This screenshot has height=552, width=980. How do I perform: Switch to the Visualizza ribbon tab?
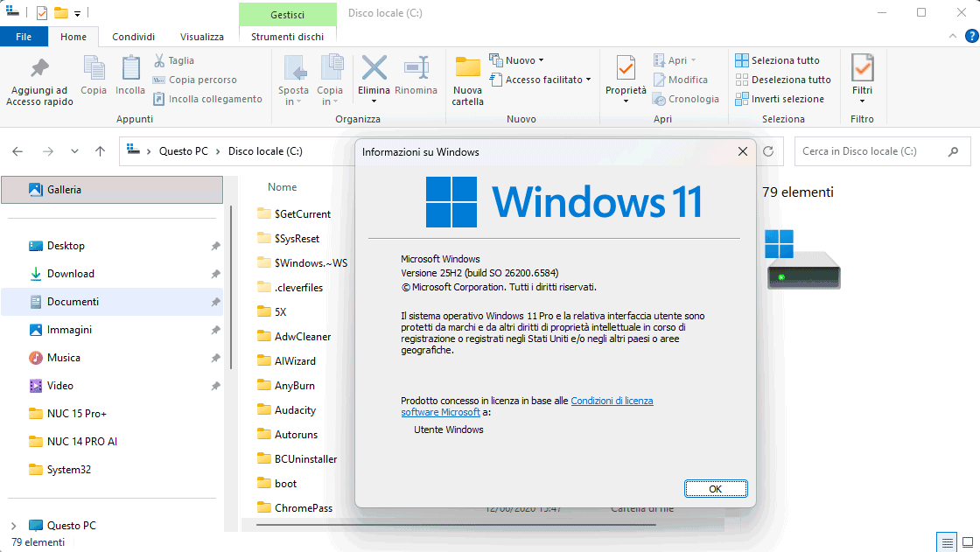[x=200, y=37]
